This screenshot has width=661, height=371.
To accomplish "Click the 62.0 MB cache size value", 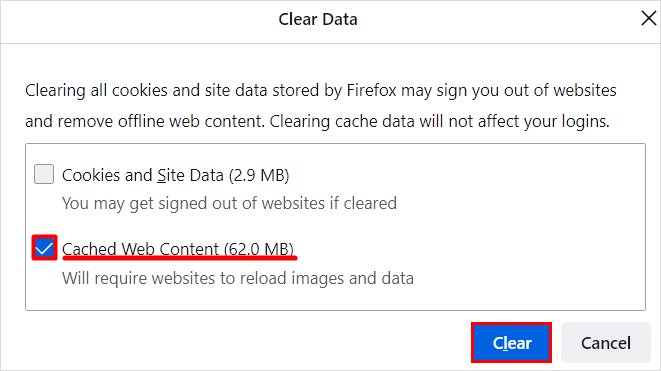I will (259, 249).
